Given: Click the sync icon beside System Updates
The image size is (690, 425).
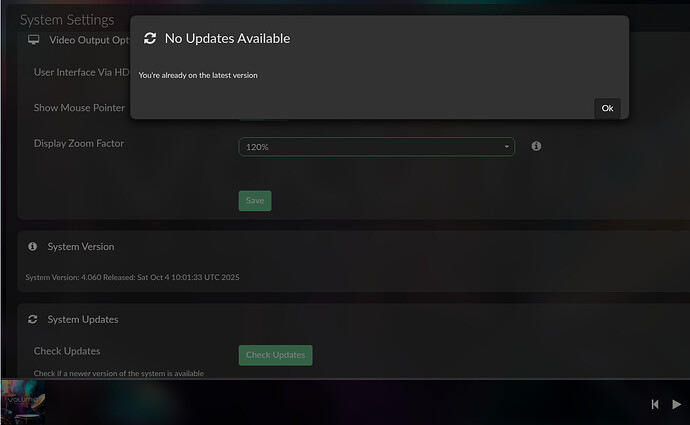Looking at the screenshot, I should [33, 319].
